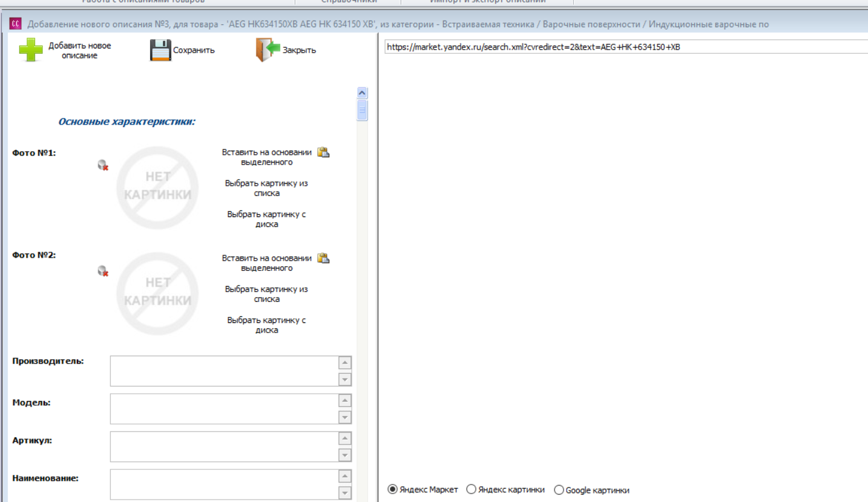Click up arrow in Наименование field
The image size is (868, 502).
(344, 477)
